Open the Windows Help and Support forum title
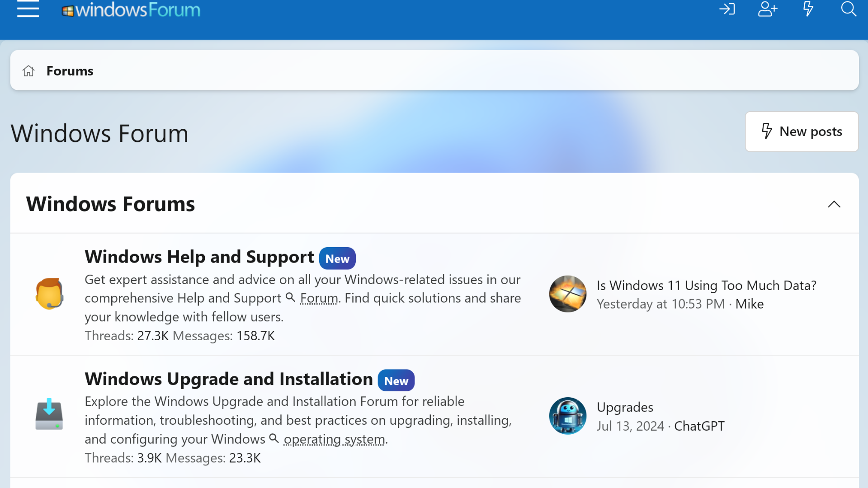This screenshot has height=488, width=868. point(199,256)
